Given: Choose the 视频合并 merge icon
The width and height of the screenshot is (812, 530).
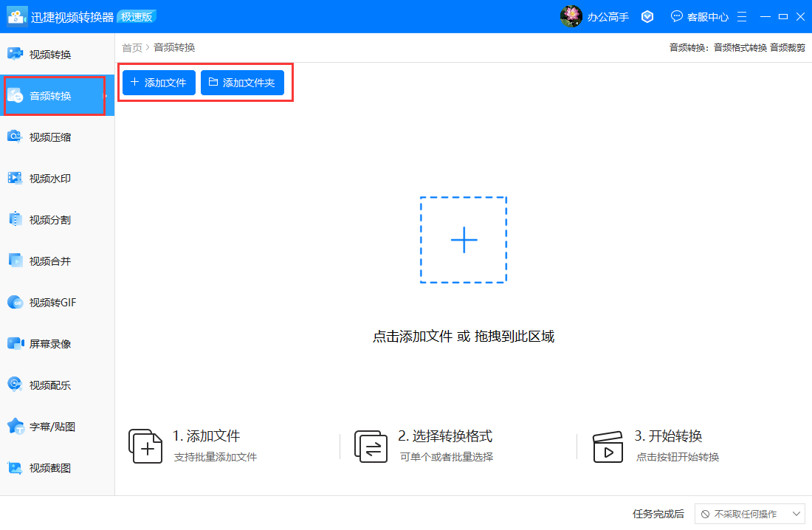Looking at the screenshot, I should (x=16, y=261).
